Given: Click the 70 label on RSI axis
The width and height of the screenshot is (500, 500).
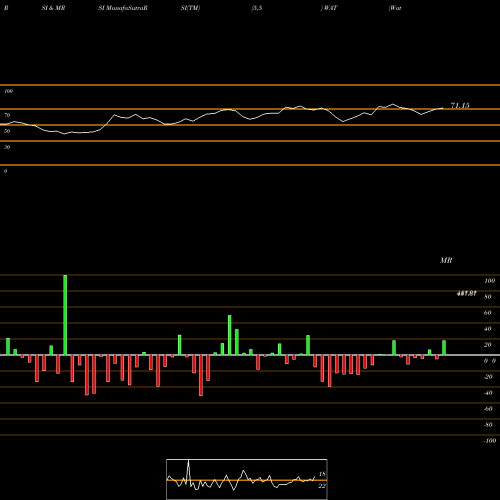Looking at the screenshot, I should tap(7, 115).
